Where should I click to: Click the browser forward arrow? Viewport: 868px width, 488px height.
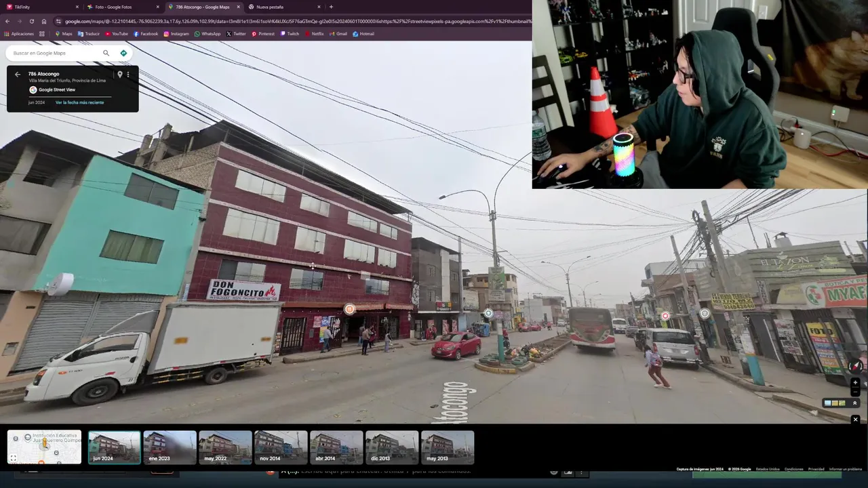19,21
